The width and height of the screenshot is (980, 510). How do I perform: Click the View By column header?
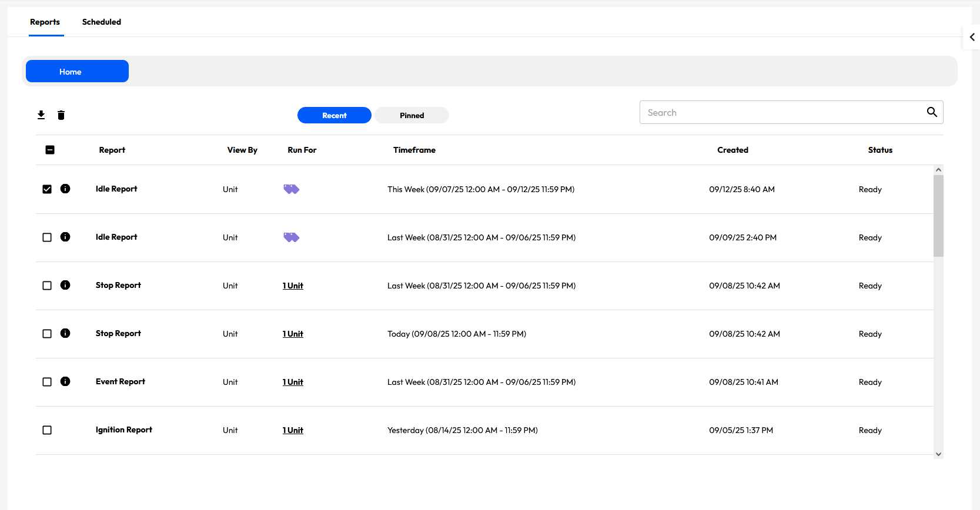click(x=242, y=150)
